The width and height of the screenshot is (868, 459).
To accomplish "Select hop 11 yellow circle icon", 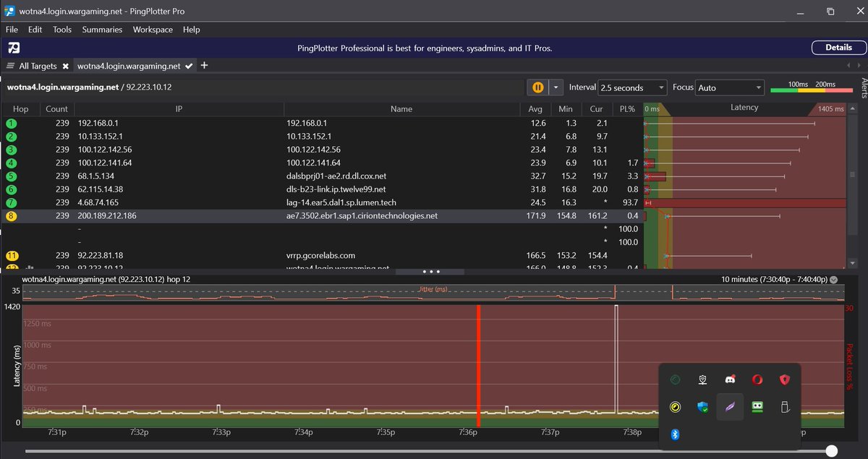I will pos(12,255).
